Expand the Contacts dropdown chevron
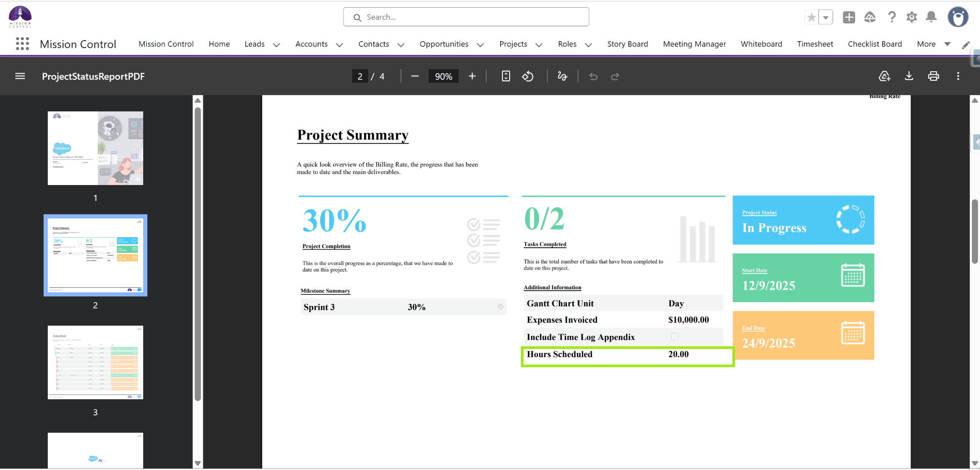This screenshot has height=470, width=980. coord(401,44)
